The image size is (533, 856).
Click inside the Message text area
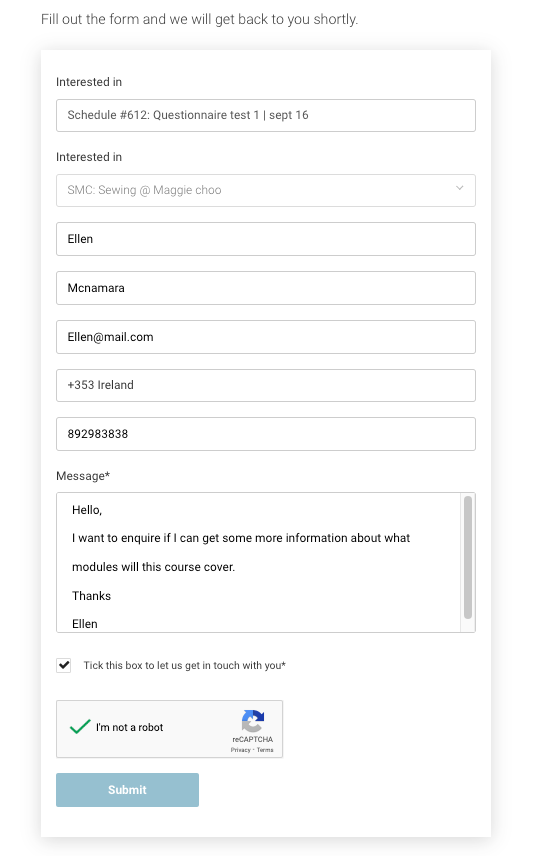pyautogui.click(x=259, y=563)
